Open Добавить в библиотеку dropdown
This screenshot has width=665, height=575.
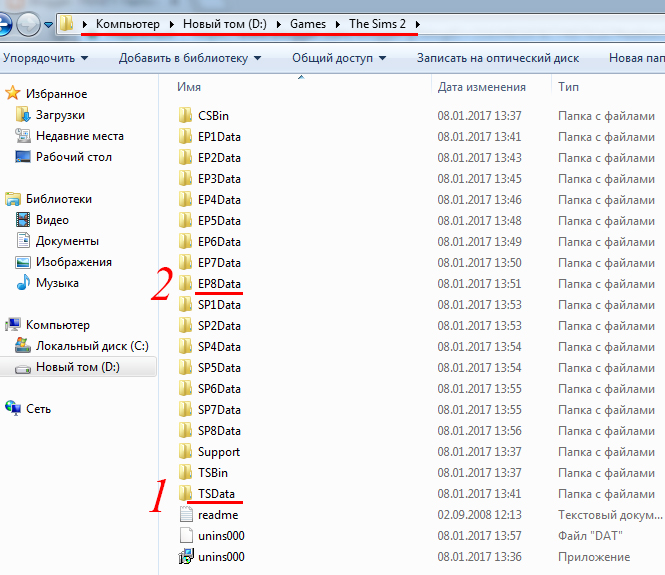[x=190, y=58]
